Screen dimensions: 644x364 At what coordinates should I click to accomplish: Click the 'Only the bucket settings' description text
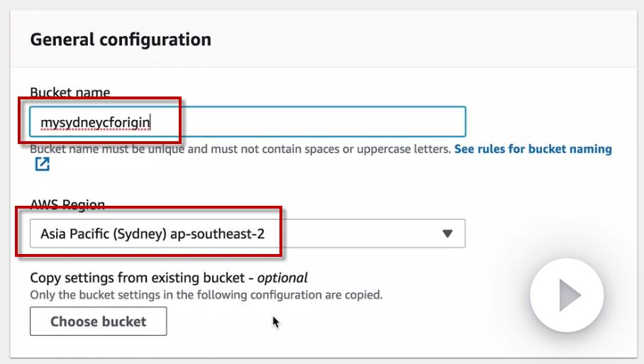point(206,294)
